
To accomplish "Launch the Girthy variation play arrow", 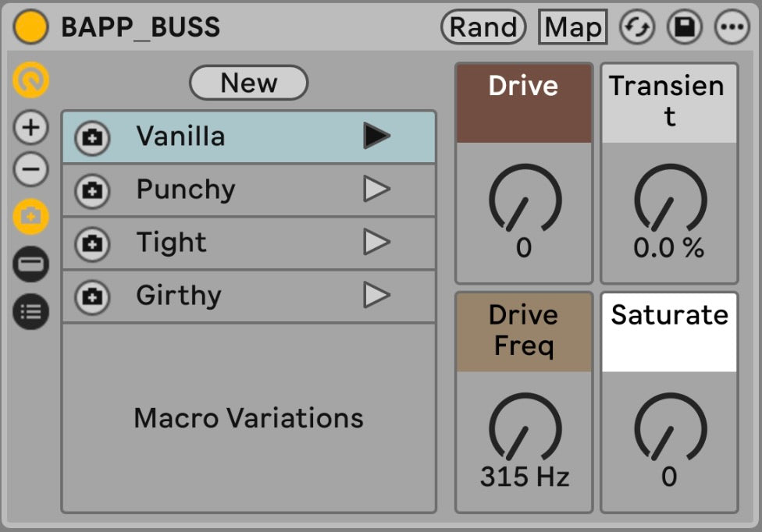I will pyautogui.click(x=376, y=296).
